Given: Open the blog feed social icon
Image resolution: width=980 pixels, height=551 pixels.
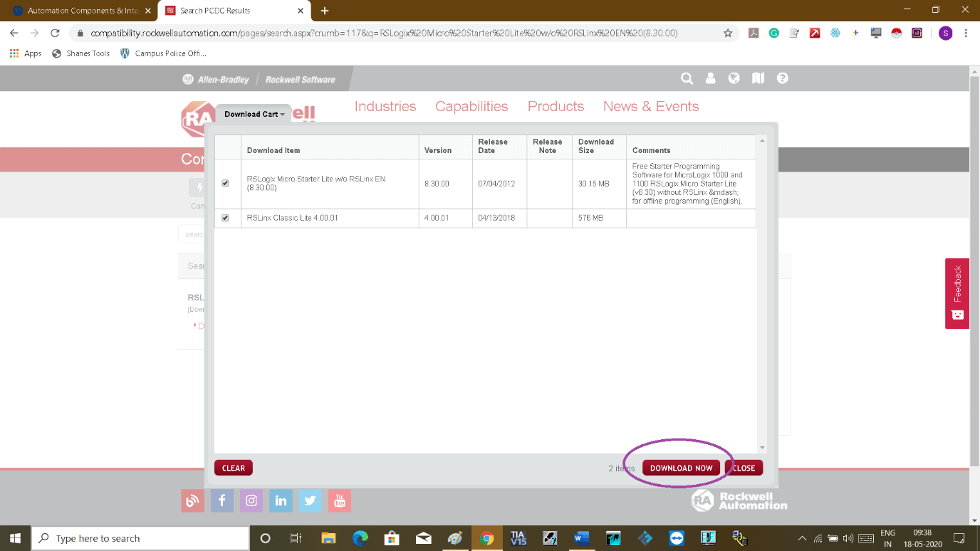Looking at the screenshot, I should pos(192,500).
